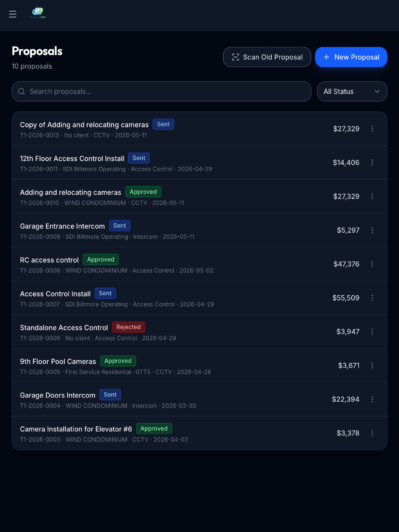Click Sent badge on Garage Doors Intercom
Viewport: 399px width, 532px height.
[110, 395]
